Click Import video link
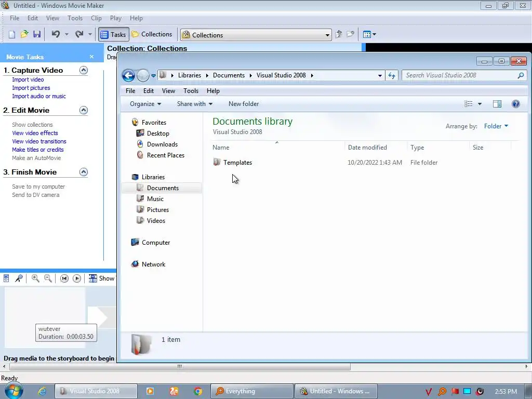 (x=28, y=79)
